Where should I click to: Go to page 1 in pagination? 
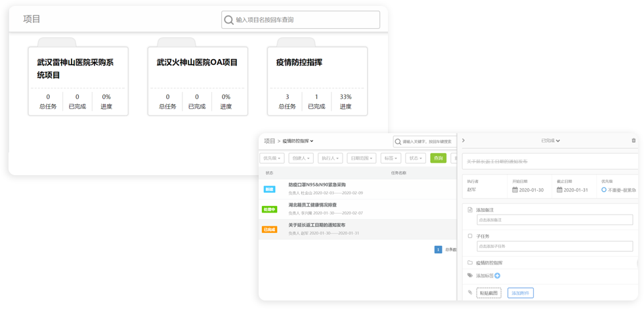[438, 249]
